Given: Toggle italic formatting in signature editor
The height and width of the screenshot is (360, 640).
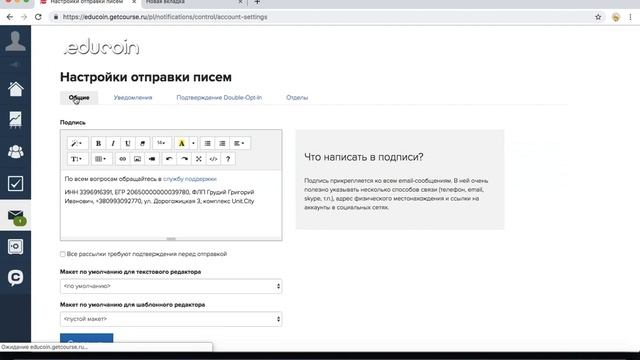Looking at the screenshot, I should (113, 143).
